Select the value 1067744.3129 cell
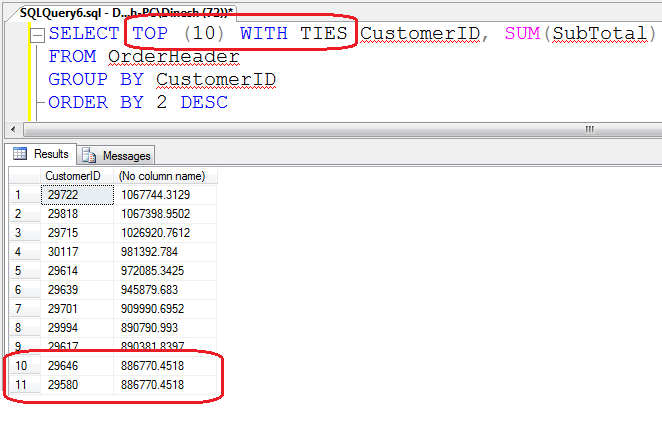This screenshot has height=421, width=662. 165,195
